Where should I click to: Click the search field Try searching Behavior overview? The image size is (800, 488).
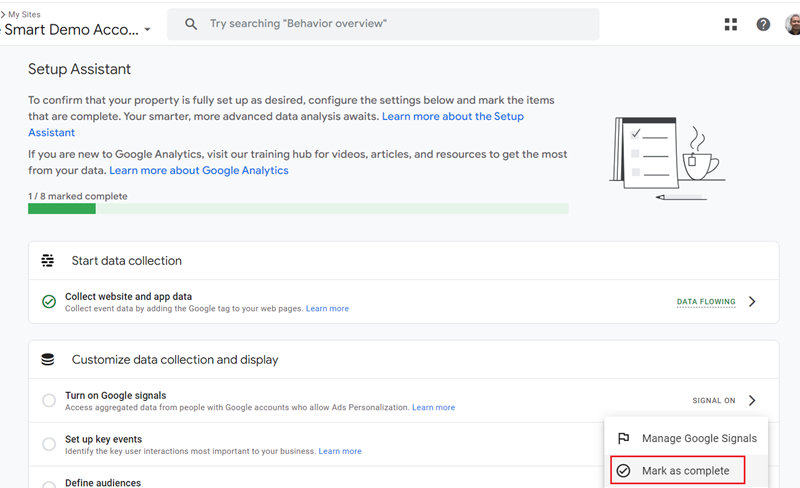(383, 24)
